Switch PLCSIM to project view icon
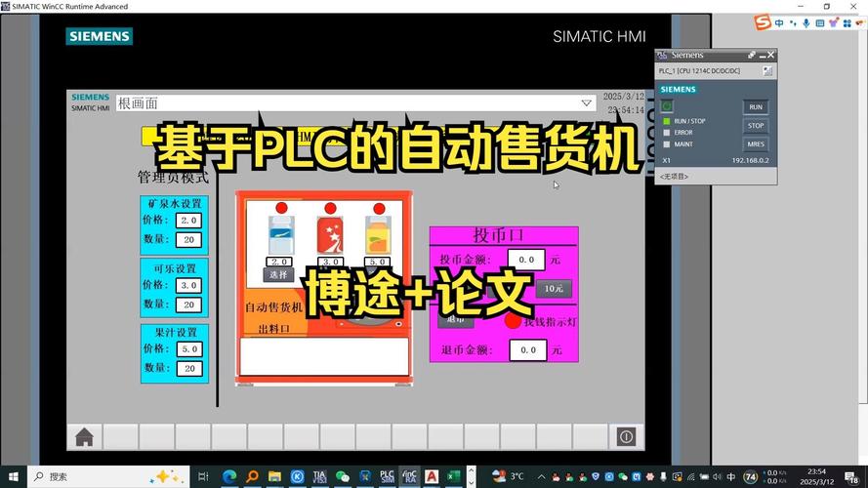 (x=767, y=71)
